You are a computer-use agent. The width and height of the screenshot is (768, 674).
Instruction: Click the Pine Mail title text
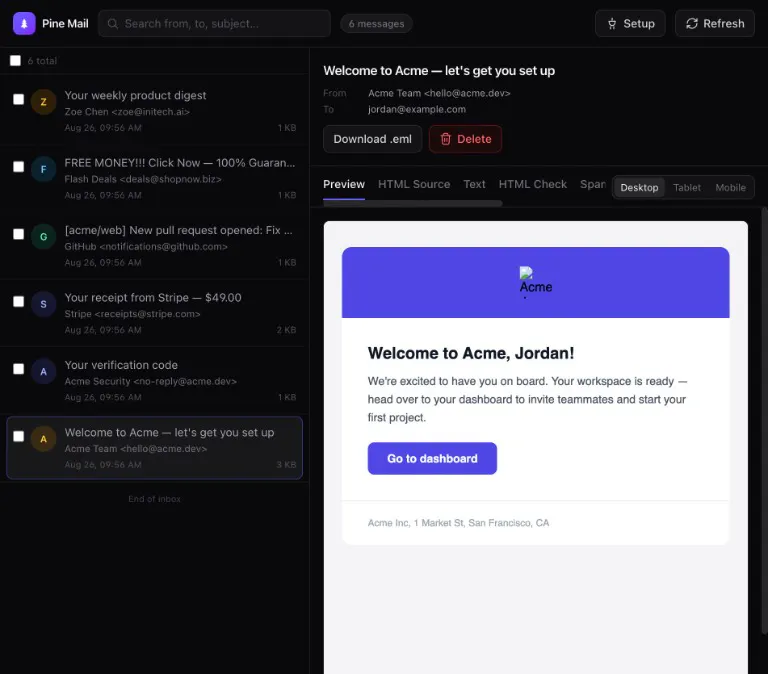(x=65, y=24)
